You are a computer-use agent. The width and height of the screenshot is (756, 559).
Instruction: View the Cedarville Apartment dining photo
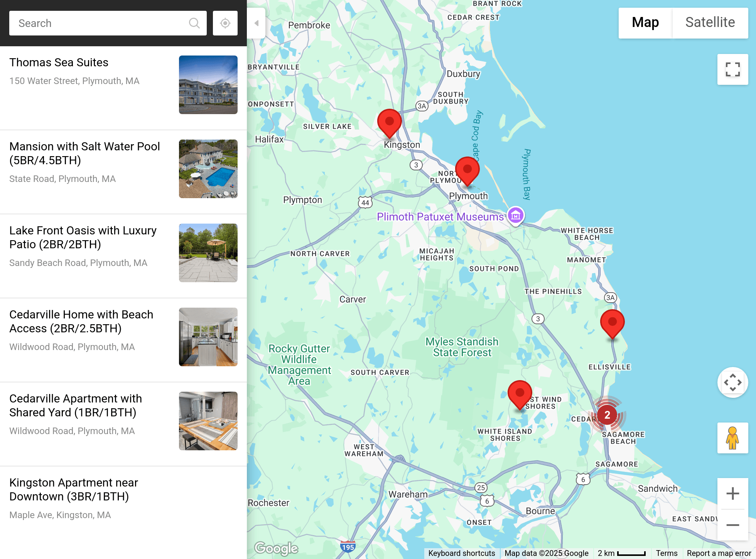(208, 421)
